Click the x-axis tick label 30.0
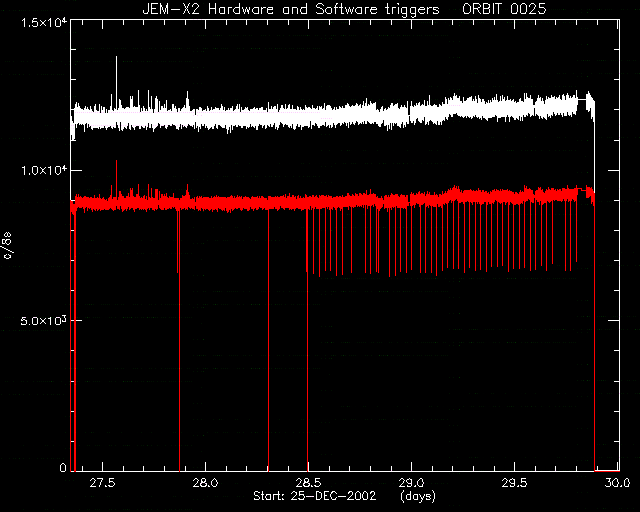Viewport: 640px width, 512px height. point(617,483)
